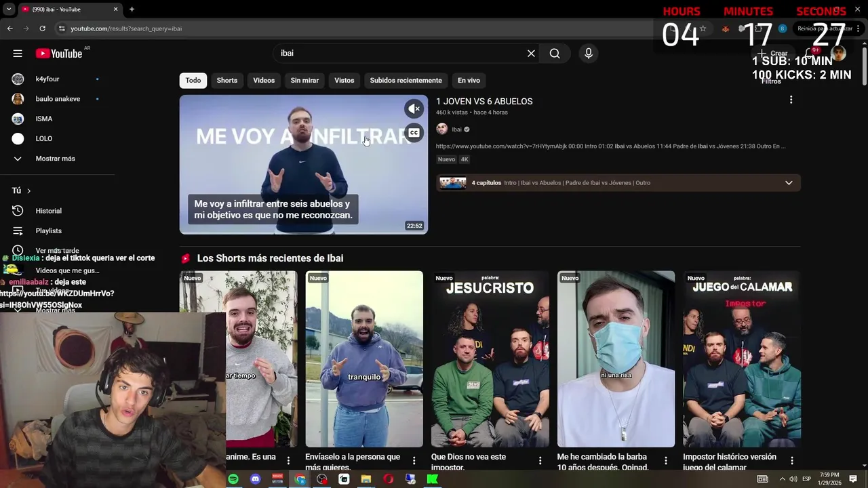Click the ESP input language indicator
868x488 pixels.
pos(806,479)
